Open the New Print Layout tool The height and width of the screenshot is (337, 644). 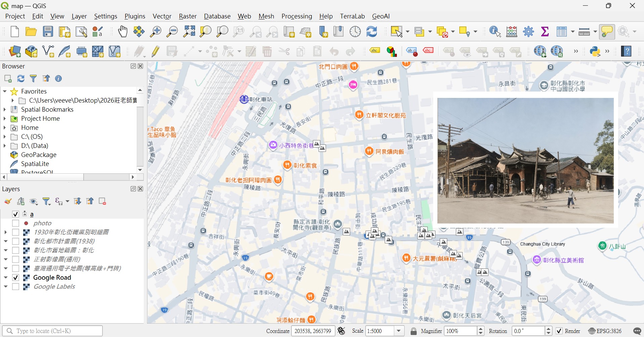pos(64,32)
